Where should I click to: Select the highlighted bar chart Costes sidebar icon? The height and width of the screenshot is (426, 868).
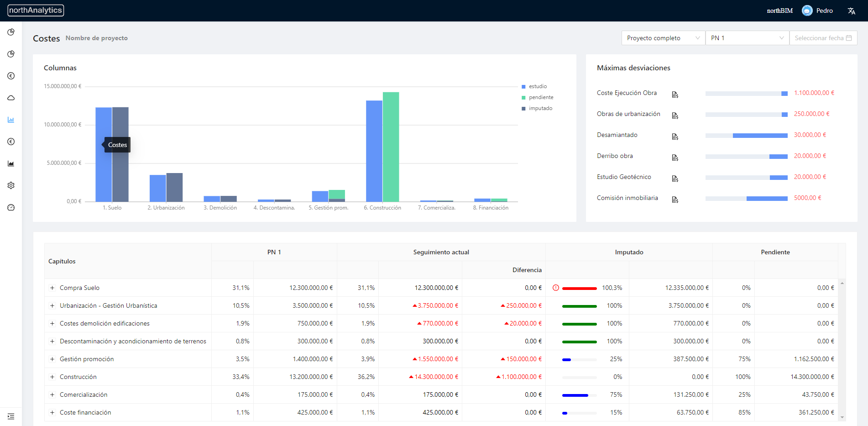coord(11,120)
